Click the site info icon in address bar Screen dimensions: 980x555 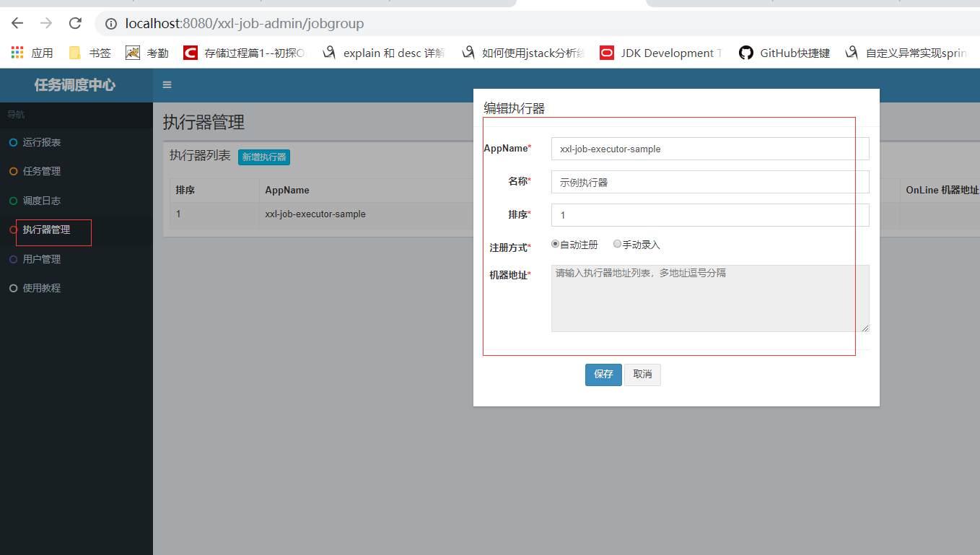tap(111, 24)
